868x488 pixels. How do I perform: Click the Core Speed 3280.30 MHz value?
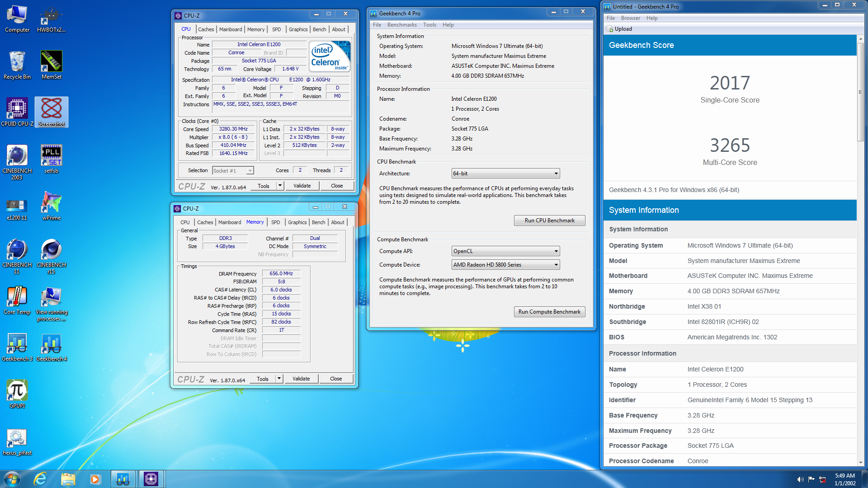point(233,129)
